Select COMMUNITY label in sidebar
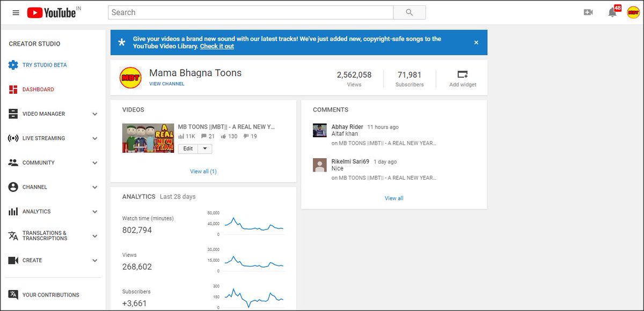 [39, 162]
